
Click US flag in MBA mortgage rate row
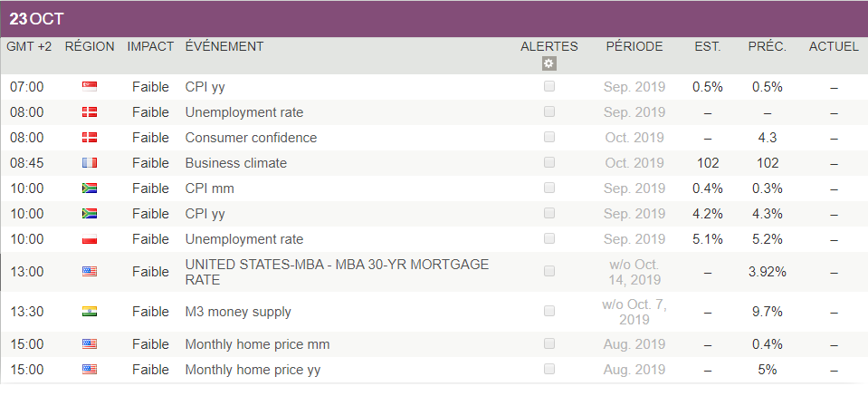(90, 271)
